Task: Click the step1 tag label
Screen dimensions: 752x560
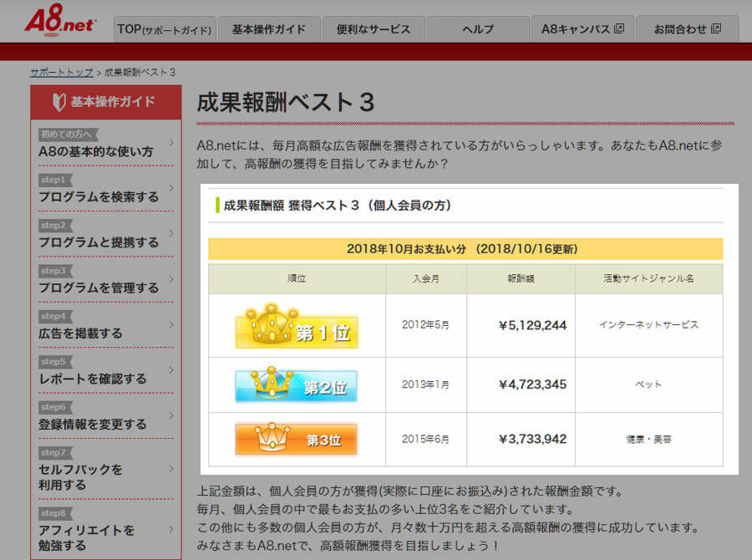Action: click(x=55, y=180)
